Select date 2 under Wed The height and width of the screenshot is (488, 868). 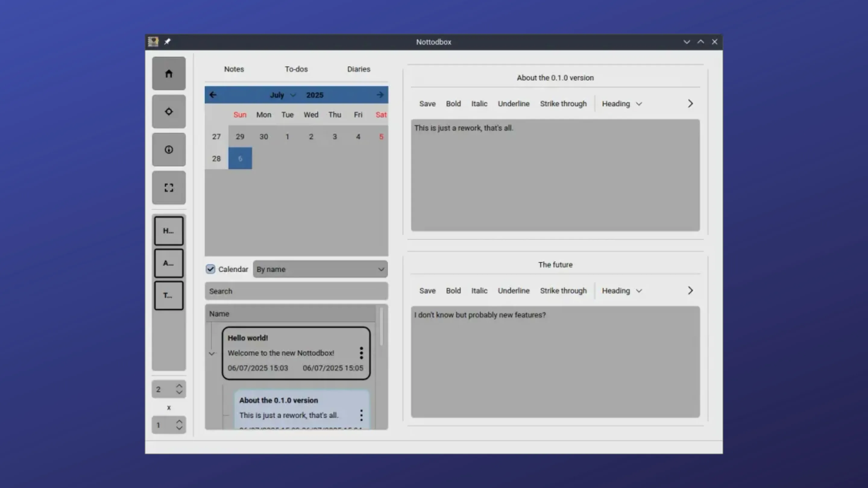point(311,136)
